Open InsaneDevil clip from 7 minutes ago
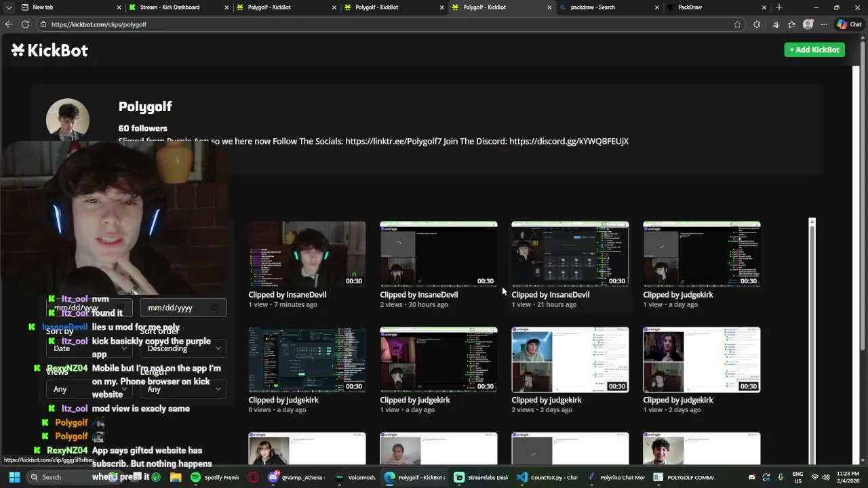The height and width of the screenshot is (488, 868). click(x=307, y=254)
